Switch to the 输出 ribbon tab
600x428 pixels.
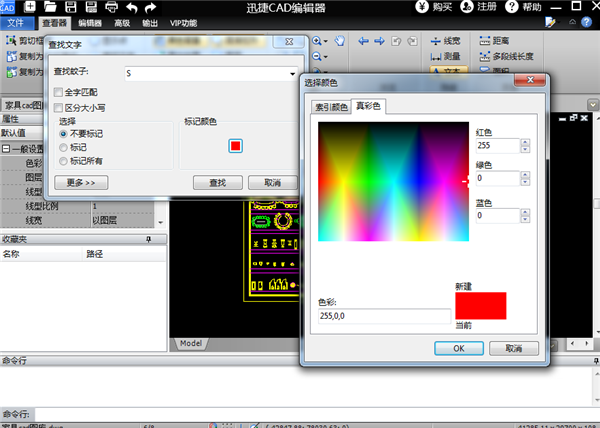pos(150,23)
